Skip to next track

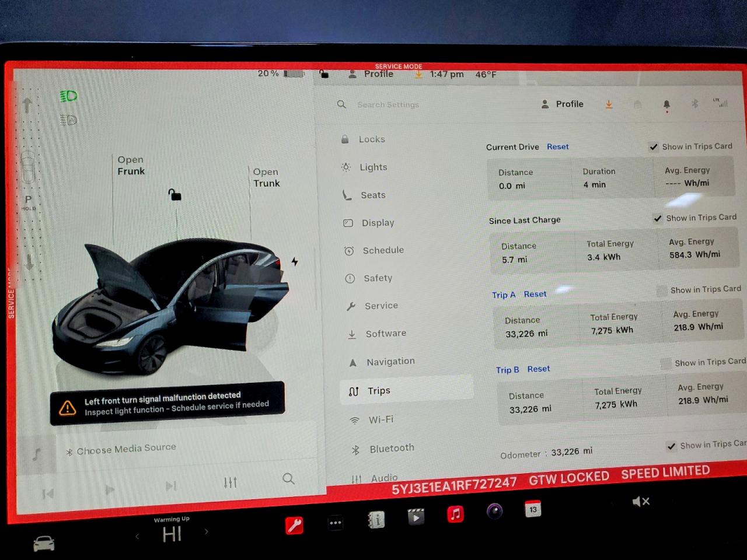coord(170,486)
